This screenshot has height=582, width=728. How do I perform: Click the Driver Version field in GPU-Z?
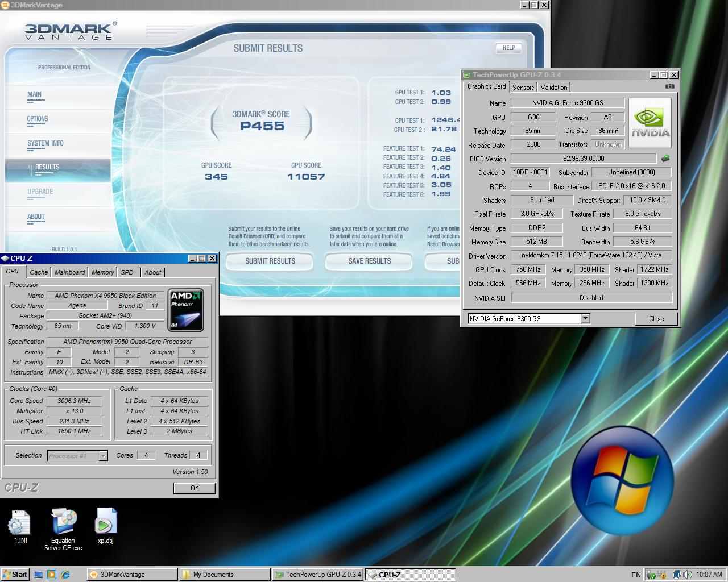point(591,255)
